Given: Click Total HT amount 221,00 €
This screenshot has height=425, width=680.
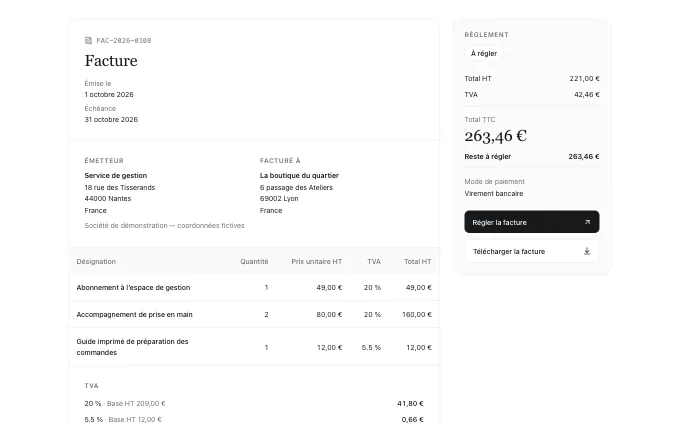Looking at the screenshot, I should tap(585, 78).
